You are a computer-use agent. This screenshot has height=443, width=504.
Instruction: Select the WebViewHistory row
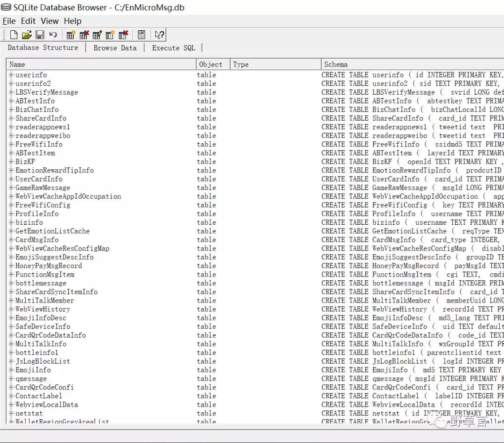pyautogui.click(x=255, y=309)
